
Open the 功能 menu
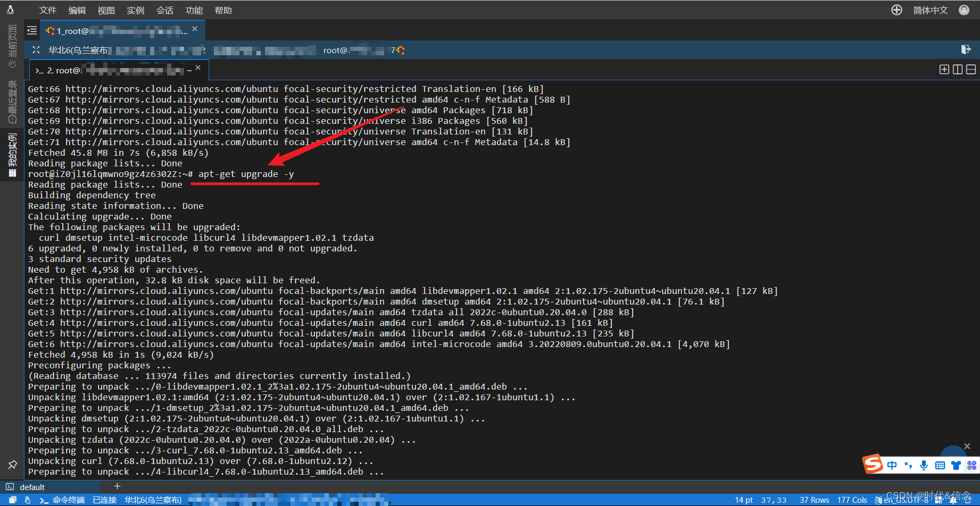coord(194,10)
